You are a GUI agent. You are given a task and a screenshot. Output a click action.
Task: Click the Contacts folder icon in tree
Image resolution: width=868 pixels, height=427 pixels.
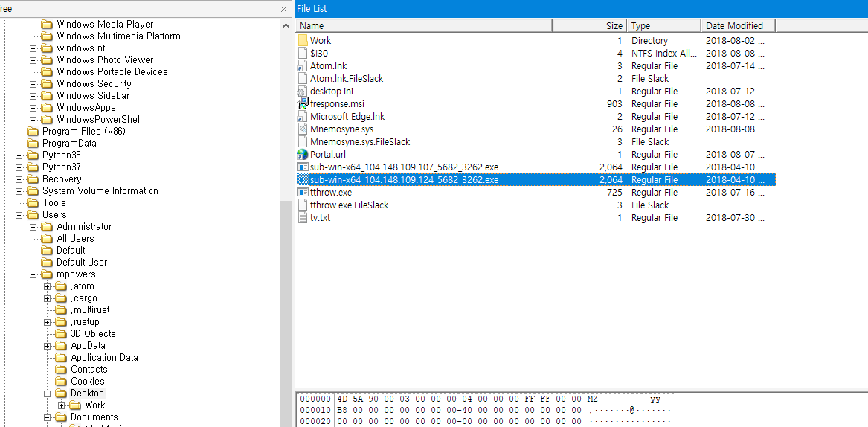coord(62,370)
